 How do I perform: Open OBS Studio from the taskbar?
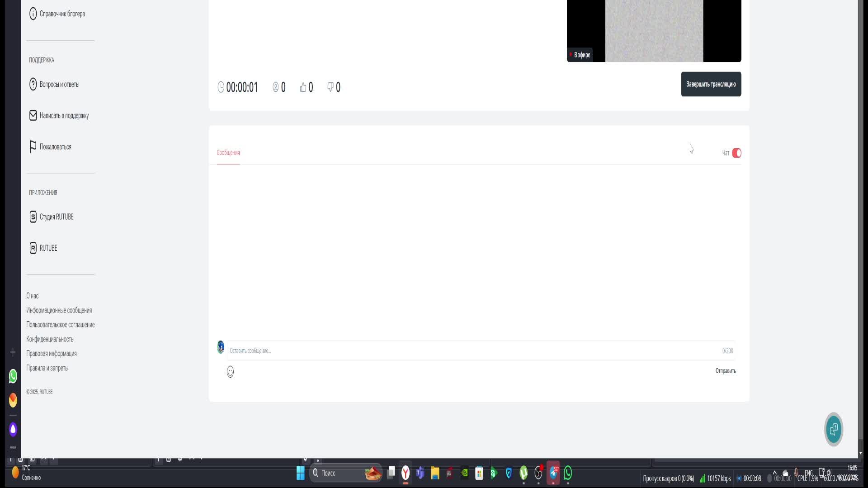tap(538, 473)
